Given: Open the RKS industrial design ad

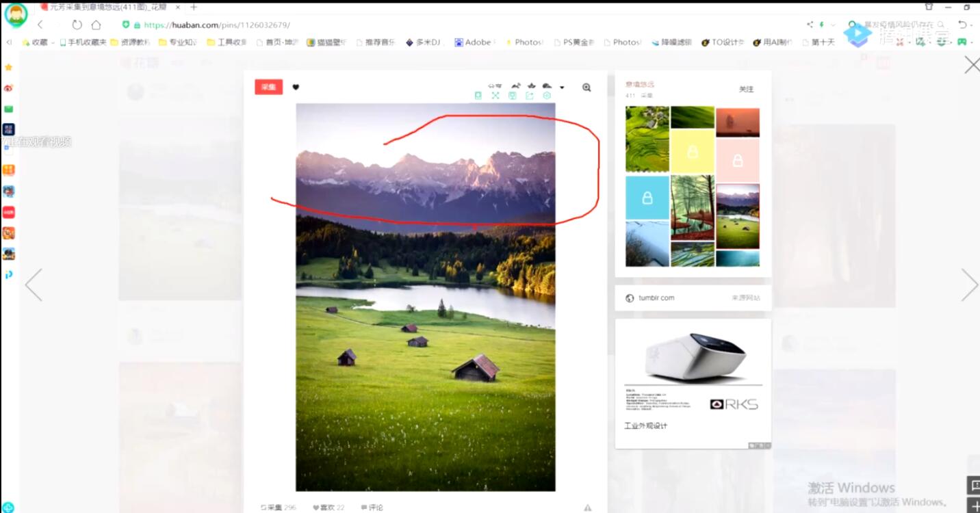Looking at the screenshot, I should (x=693, y=382).
